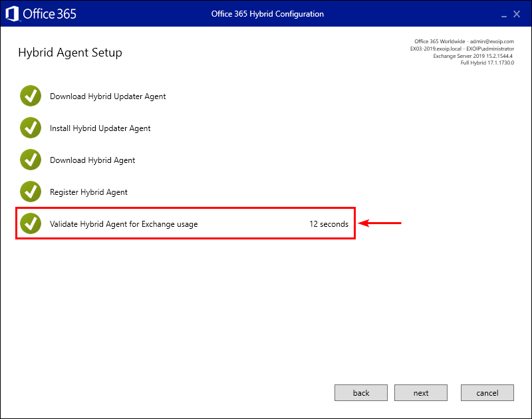
Task: Select the Download Hybrid Updater Agent text
Action: [108, 96]
